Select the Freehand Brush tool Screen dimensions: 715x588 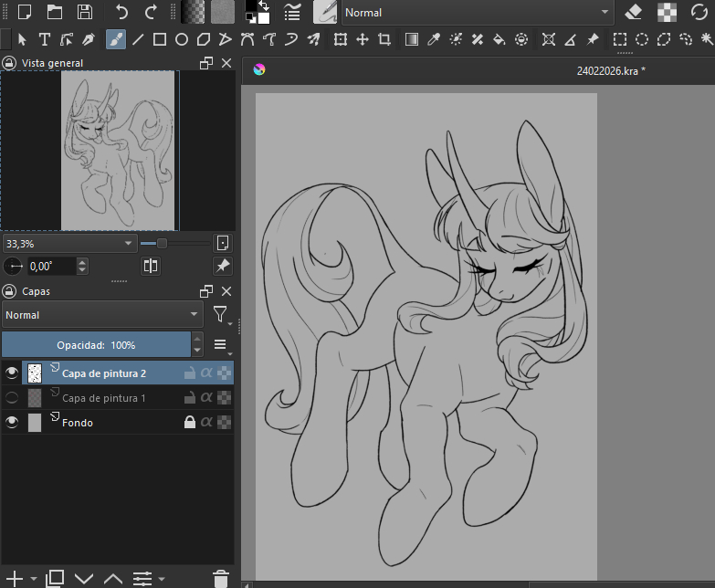(116, 39)
